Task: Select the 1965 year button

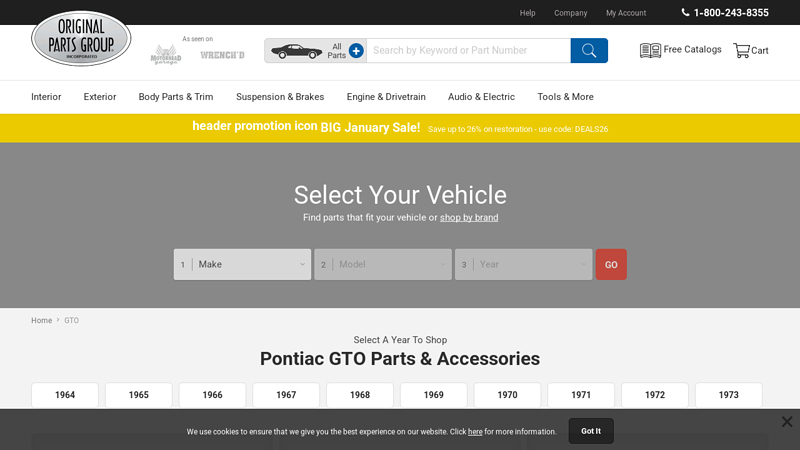Action: click(139, 395)
